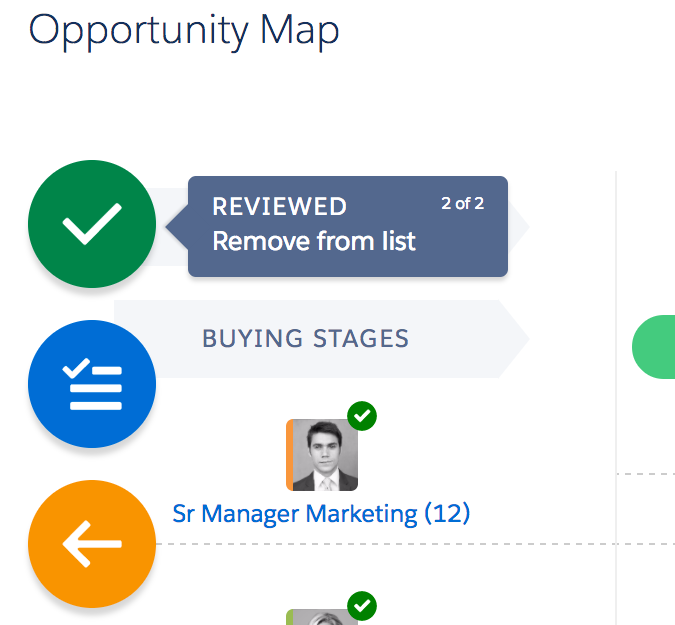The image size is (675, 625).
Task: Click the arrow tip of Buying Stages banner
Action: [514, 339]
